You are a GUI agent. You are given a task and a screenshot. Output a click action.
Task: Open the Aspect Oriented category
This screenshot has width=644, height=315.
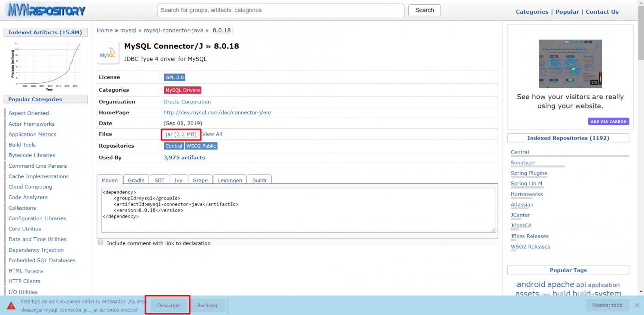[29, 113]
